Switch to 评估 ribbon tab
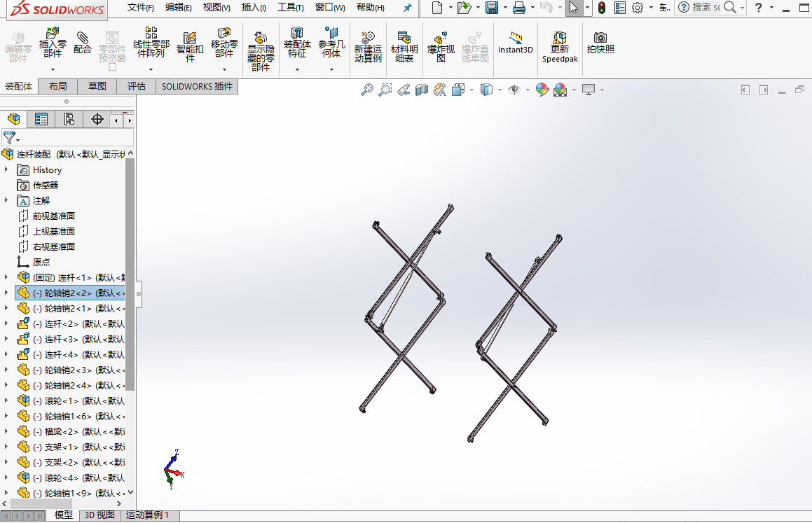The height and width of the screenshot is (523, 812). click(136, 86)
